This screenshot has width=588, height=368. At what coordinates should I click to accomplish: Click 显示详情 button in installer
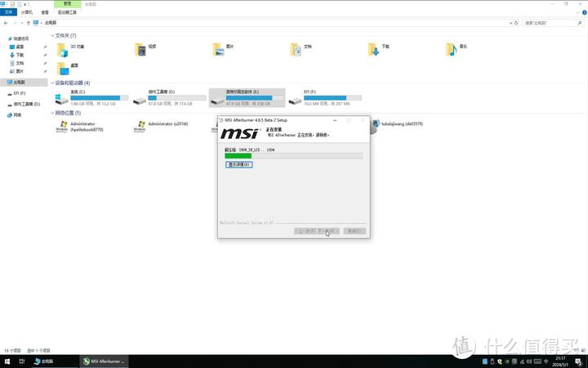click(238, 164)
